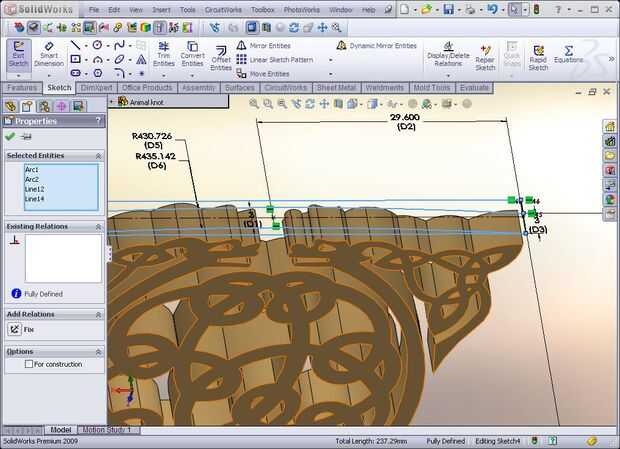Select Arc1 in Selected Entities list
The image size is (620, 449).
click(32, 170)
